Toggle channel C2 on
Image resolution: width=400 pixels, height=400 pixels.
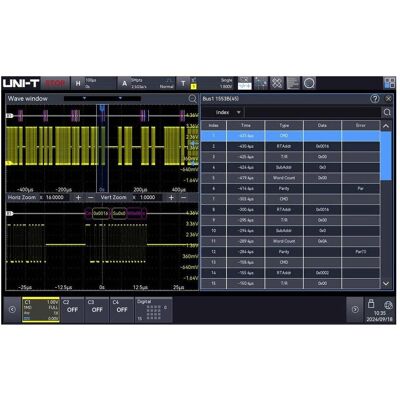point(72,310)
